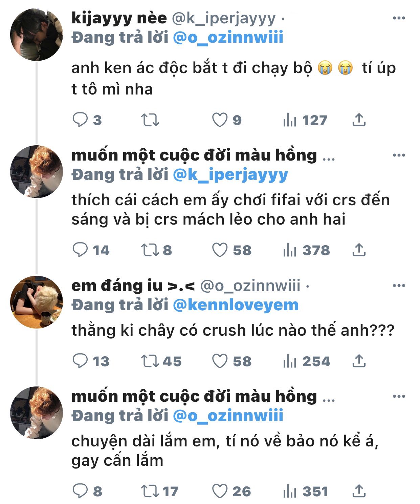This screenshot has width=420, height=504.
Task: Open the @kennloveyem mention link
Action: pos(236,305)
